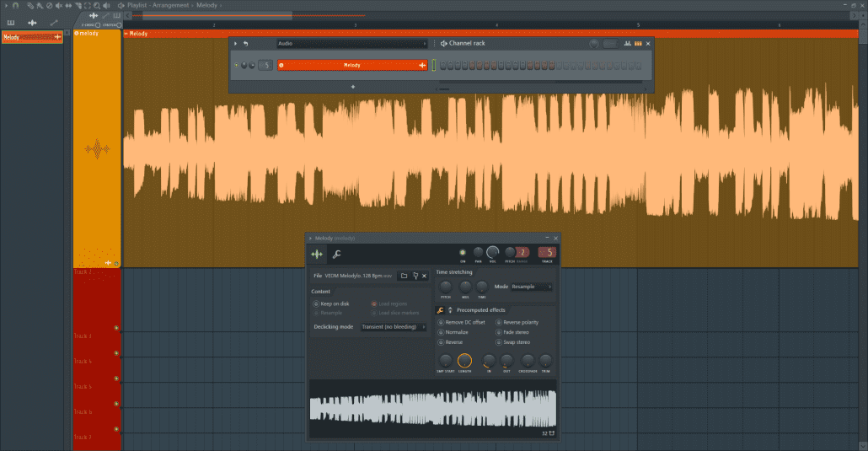Open the time stretching Mode dropdown

tap(532, 287)
